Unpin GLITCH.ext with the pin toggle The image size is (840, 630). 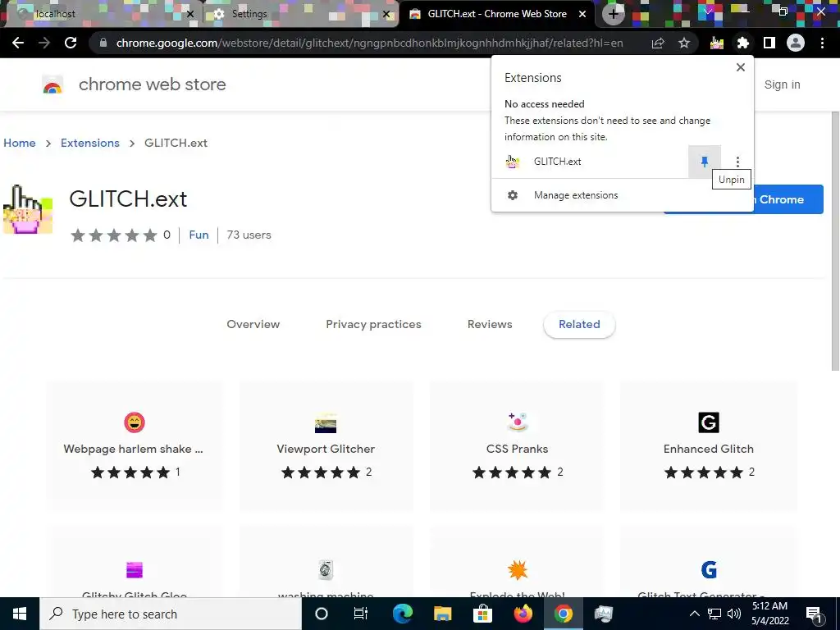tap(705, 162)
